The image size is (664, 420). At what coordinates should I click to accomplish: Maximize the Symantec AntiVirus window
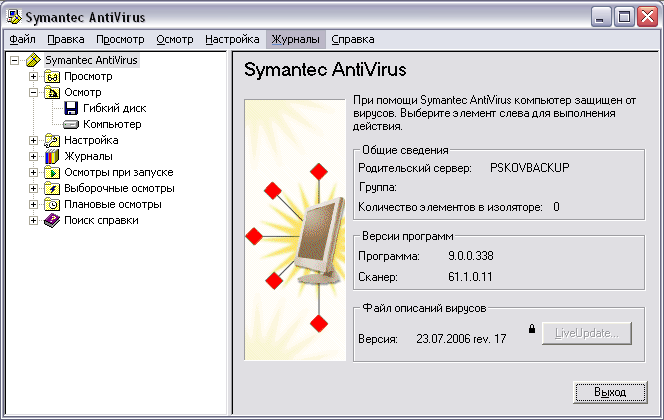pos(624,17)
